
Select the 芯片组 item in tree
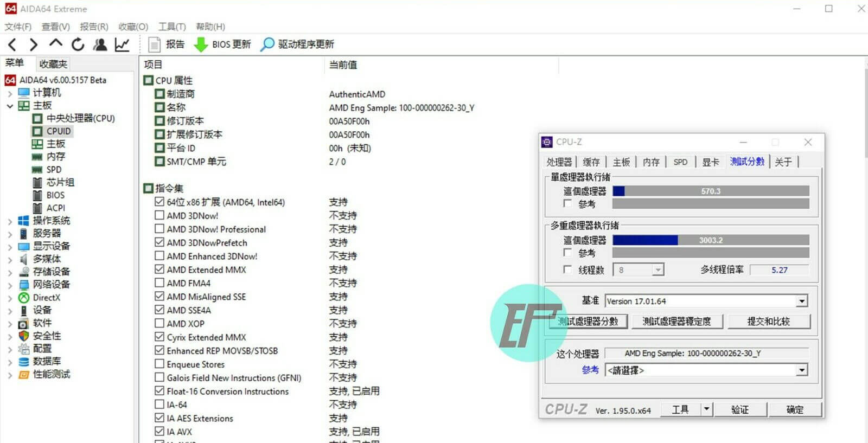tap(60, 182)
